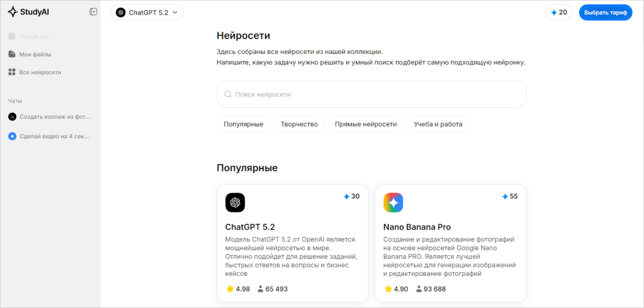Click the Все нейросети grid icon
Screen dimensions: 644x308
point(12,72)
